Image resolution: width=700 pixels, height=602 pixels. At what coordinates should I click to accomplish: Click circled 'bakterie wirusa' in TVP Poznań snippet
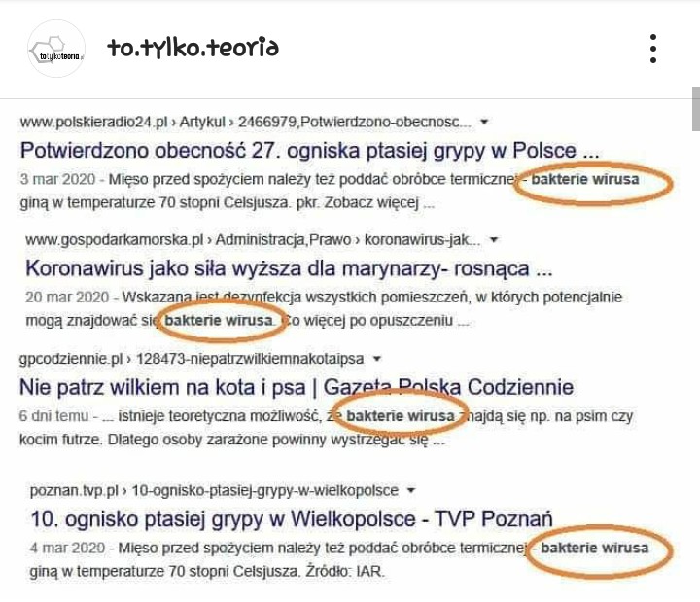tap(594, 548)
